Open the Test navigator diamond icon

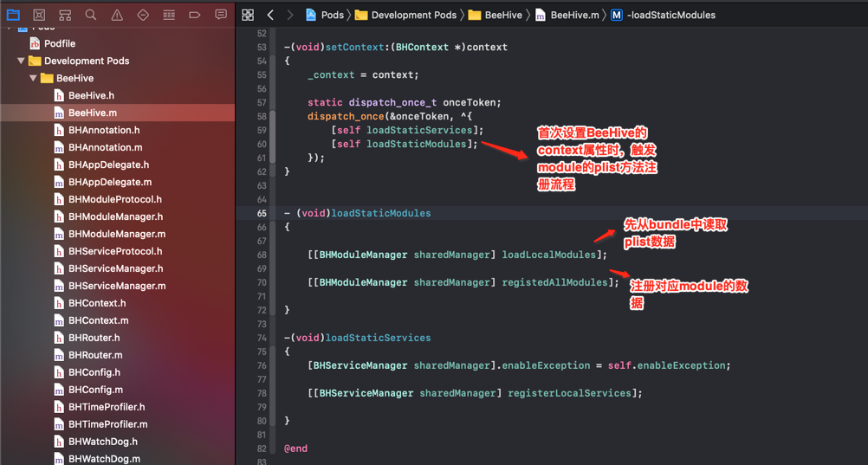(143, 15)
